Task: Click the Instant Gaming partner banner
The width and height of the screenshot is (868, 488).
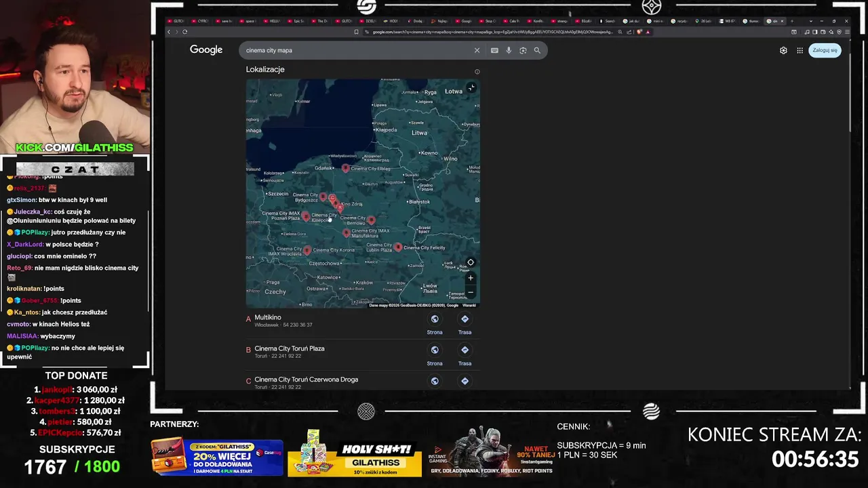Action: coord(490,451)
